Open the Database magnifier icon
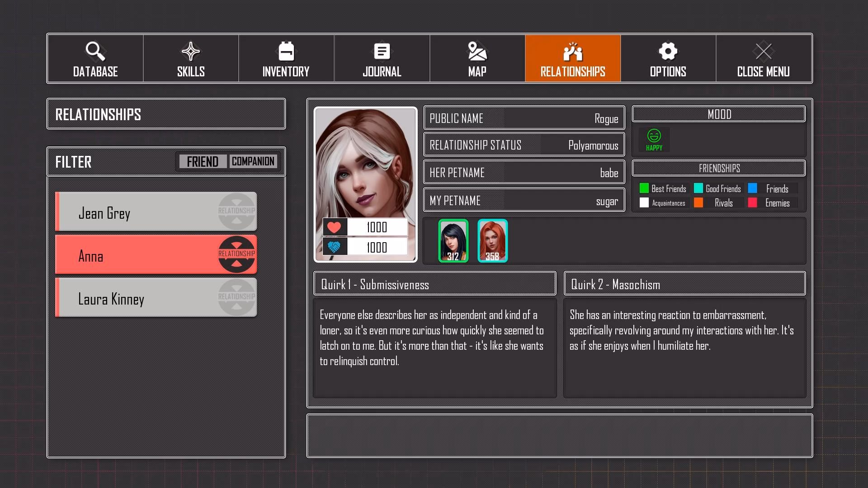868x488 pixels. [x=95, y=52]
